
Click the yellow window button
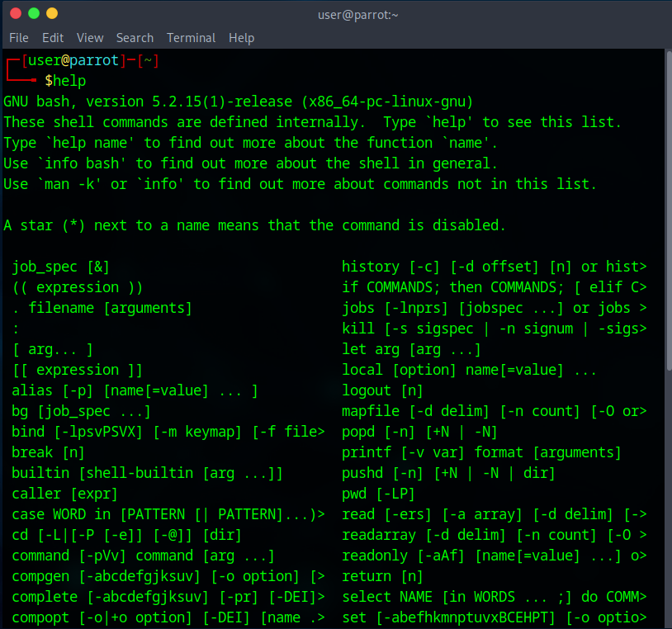coord(52,14)
